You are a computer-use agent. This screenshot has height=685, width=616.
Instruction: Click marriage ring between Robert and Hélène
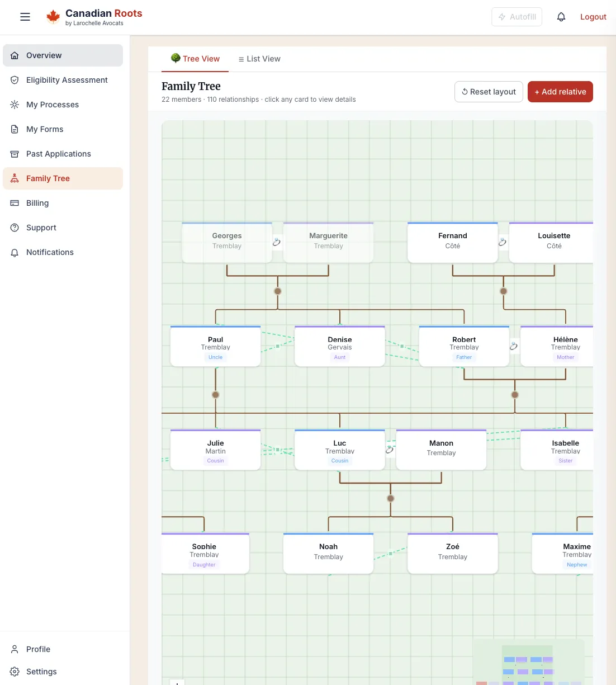click(514, 346)
